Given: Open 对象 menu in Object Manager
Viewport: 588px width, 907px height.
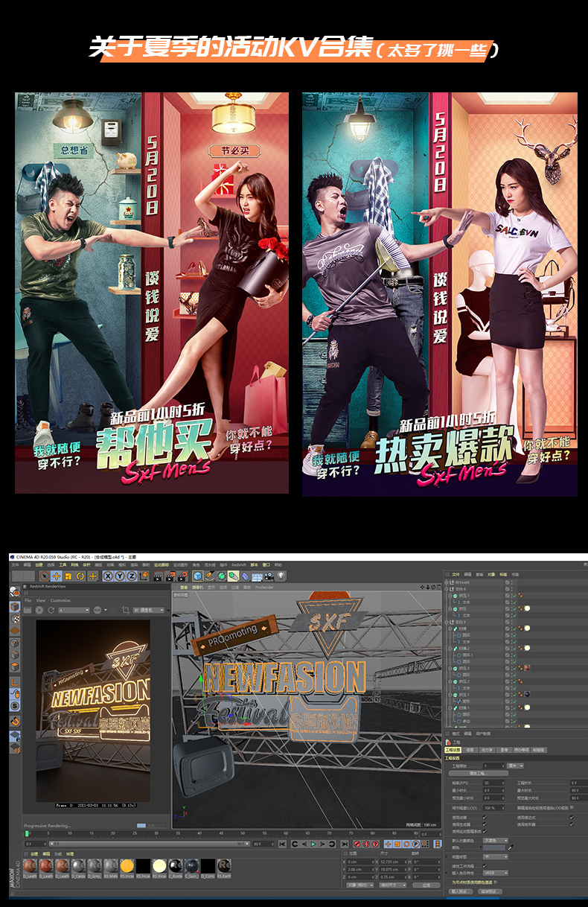Looking at the screenshot, I should point(491,574).
